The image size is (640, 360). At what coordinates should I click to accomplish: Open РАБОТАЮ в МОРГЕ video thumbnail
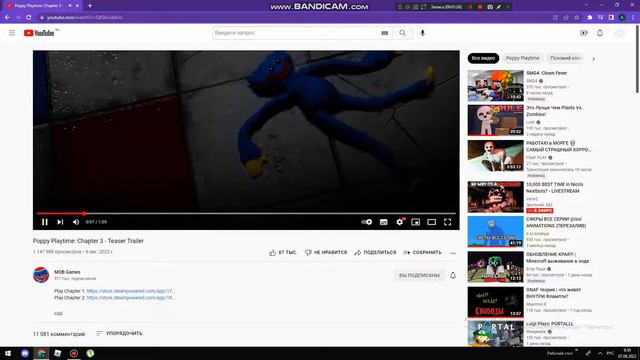pos(496,156)
